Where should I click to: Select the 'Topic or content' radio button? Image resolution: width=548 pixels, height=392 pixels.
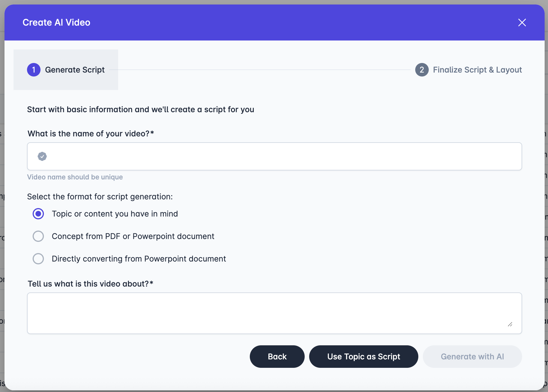tap(38, 214)
